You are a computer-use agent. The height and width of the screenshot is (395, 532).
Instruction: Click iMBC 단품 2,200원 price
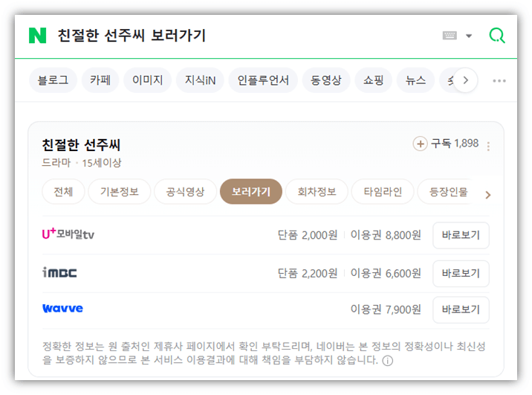[308, 274]
